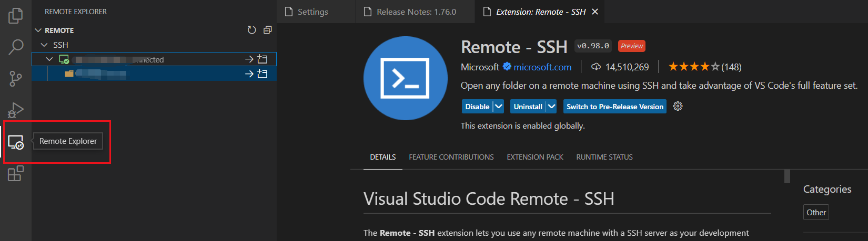Screen dimensions: 868x241
Task: Click the 14,510,269 install count
Action: point(627,67)
